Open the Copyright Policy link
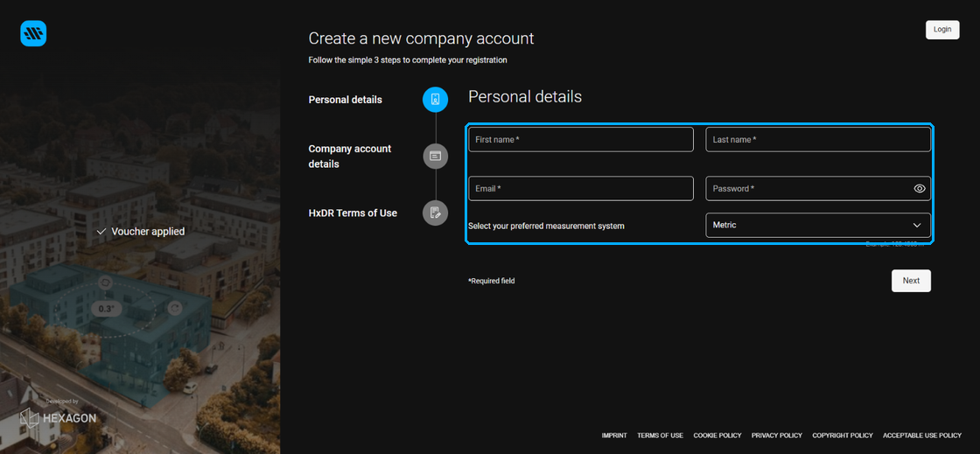The height and width of the screenshot is (454, 980). tap(843, 436)
